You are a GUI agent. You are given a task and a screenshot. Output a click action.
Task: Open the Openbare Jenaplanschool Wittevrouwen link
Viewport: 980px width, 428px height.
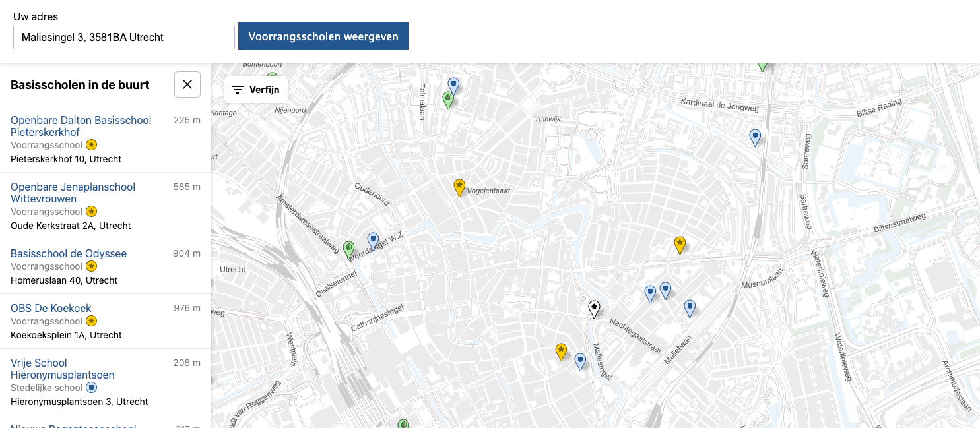pyautogui.click(x=73, y=193)
